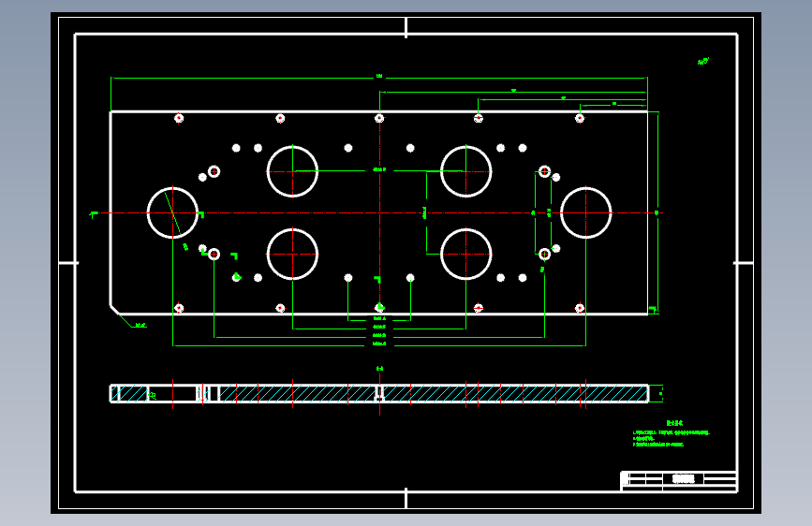Select the cyan hatched cross-section view
Screen dimensions: 812x526
pos(379,393)
